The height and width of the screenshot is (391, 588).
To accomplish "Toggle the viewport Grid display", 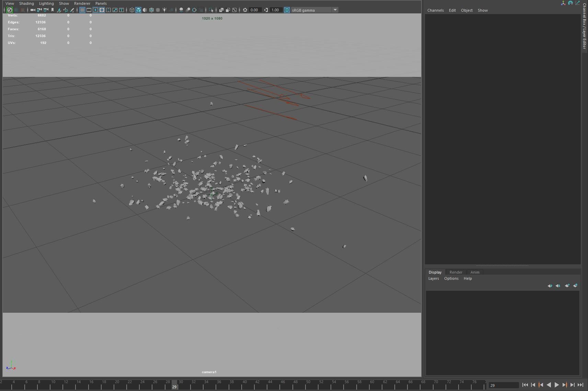I will 82,10.
